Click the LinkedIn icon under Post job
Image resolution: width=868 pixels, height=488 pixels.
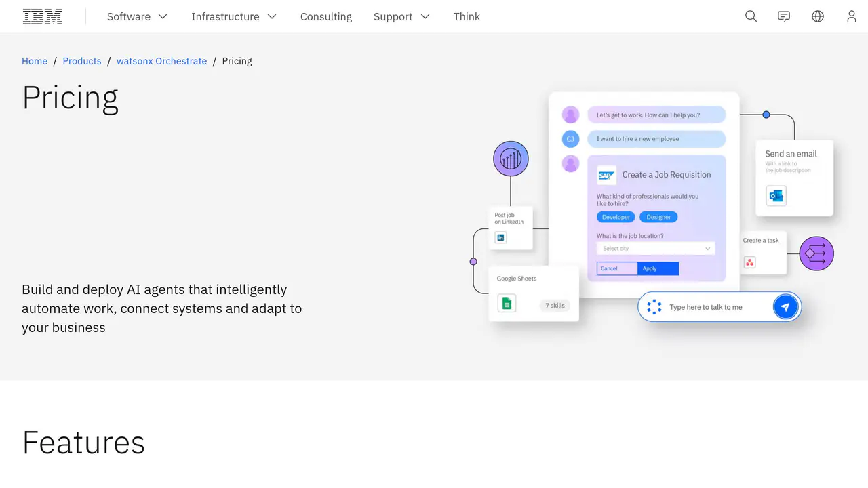coord(500,237)
